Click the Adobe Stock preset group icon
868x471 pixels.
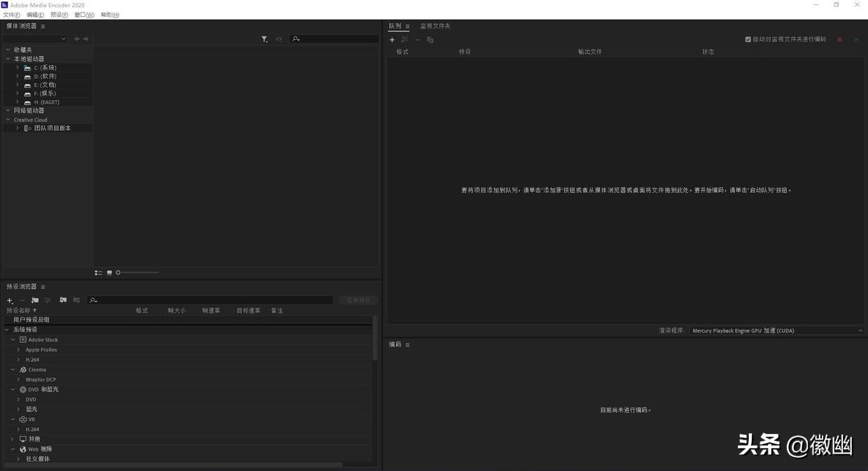(x=23, y=339)
